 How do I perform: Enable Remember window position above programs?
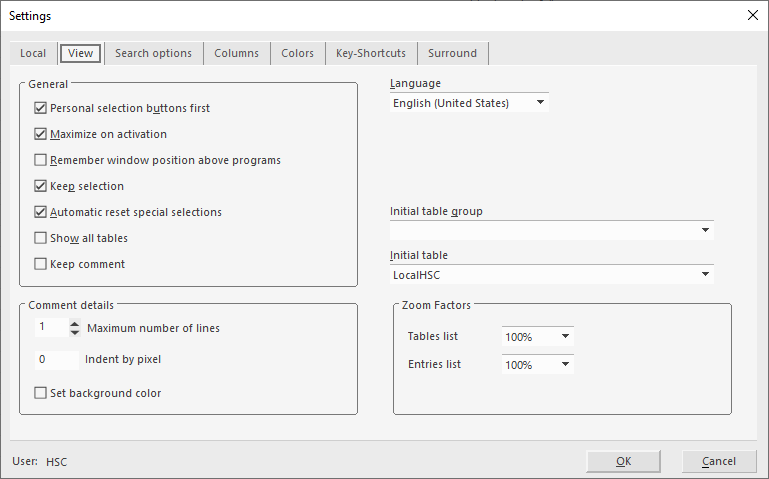(41, 160)
